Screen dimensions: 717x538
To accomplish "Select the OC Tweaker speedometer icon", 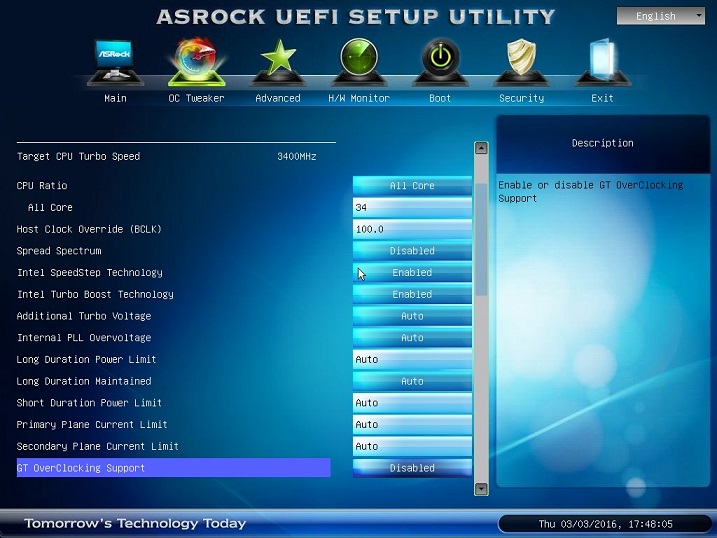I will click(x=197, y=62).
